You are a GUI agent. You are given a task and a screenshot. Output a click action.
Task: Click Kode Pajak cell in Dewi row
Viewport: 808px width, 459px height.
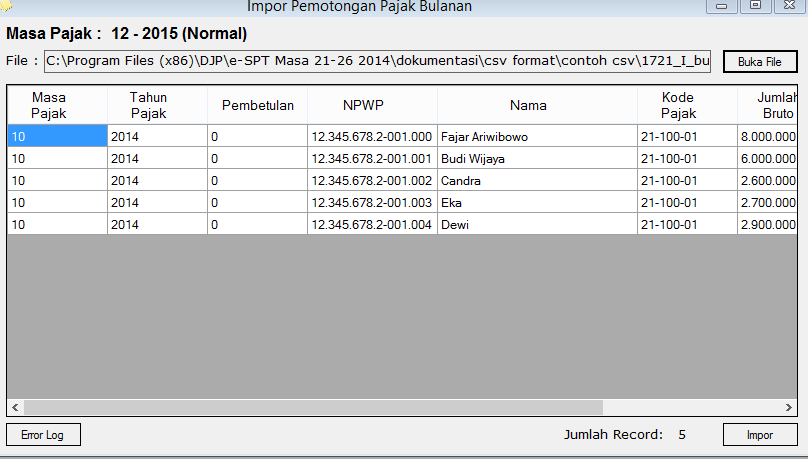687,225
